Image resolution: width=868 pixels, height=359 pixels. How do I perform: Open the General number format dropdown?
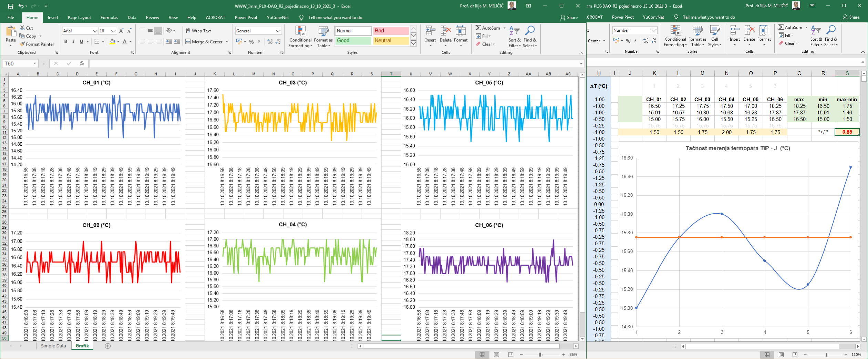point(278,31)
